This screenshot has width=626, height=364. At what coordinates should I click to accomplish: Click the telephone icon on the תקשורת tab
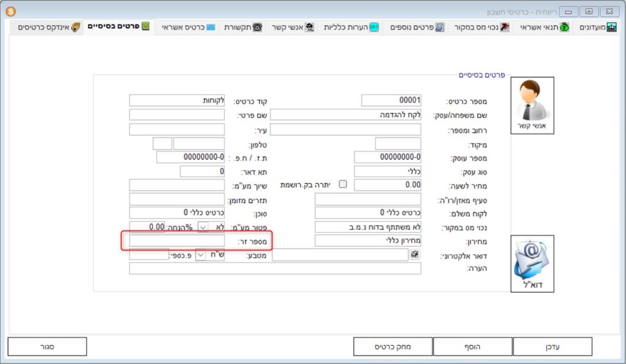pyautogui.click(x=257, y=27)
